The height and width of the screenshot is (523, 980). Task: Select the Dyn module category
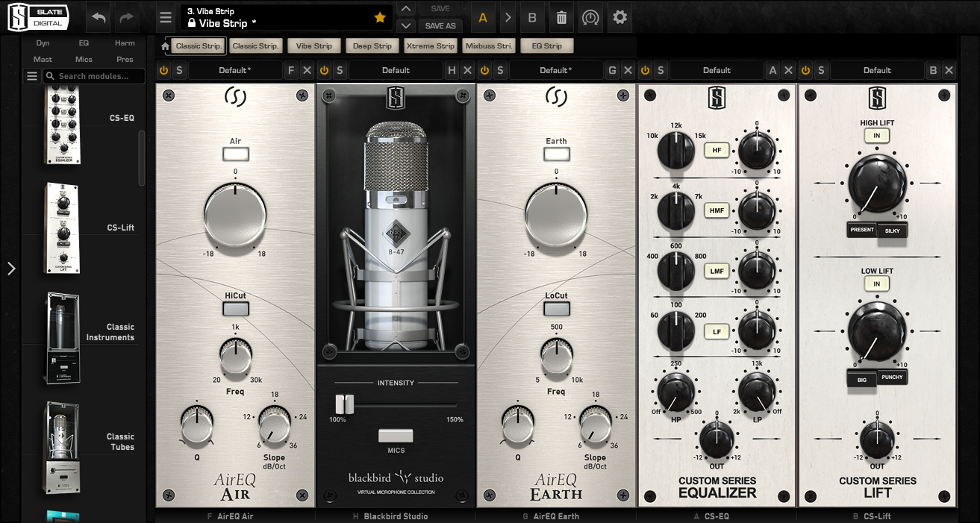point(43,43)
